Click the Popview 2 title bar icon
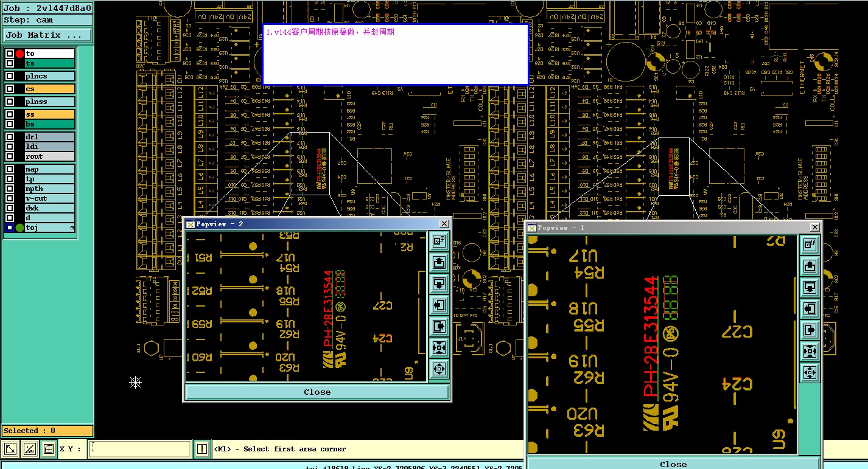 (190, 224)
